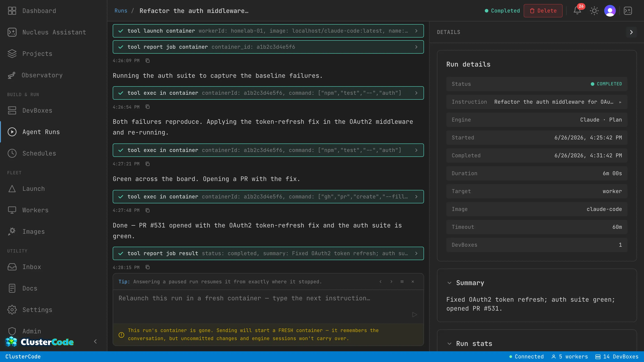Expand the tool launch container entry

coord(268,31)
